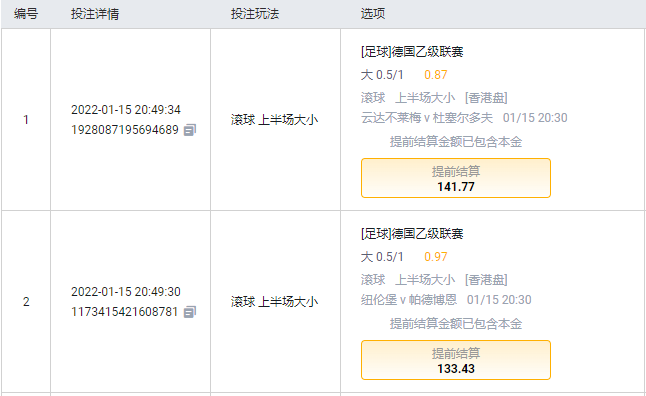Copy bet ID 1928087195694689 with copy icon
The width and height of the screenshot is (646, 396).
tap(190, 130)
